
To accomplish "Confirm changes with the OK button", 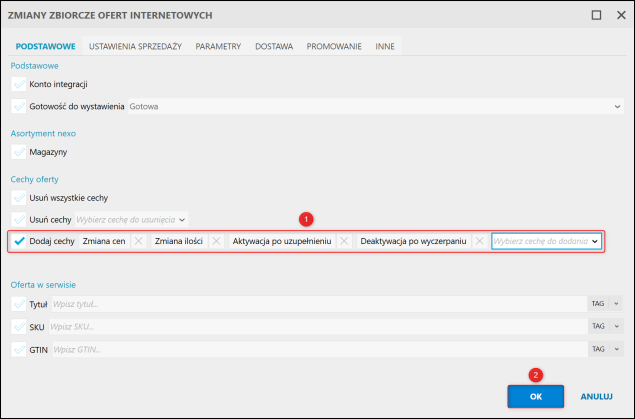I will coord(535,396).
